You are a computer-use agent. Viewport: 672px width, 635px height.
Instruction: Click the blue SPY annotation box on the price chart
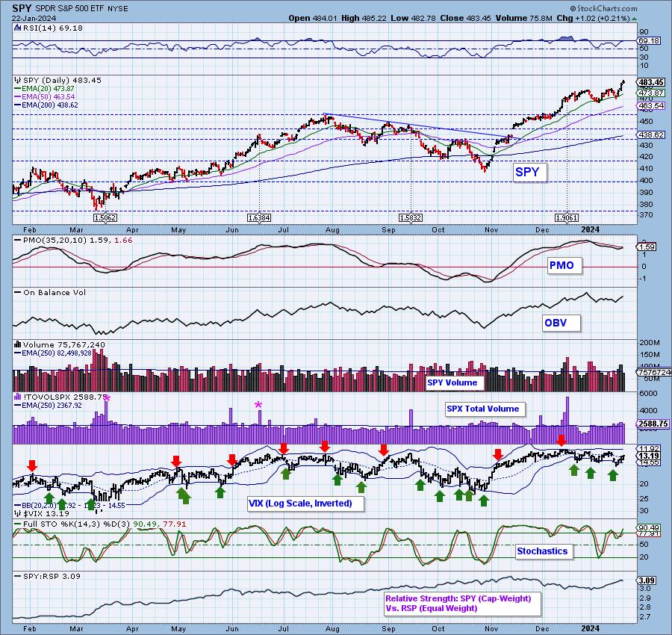[x=529, y=173]
